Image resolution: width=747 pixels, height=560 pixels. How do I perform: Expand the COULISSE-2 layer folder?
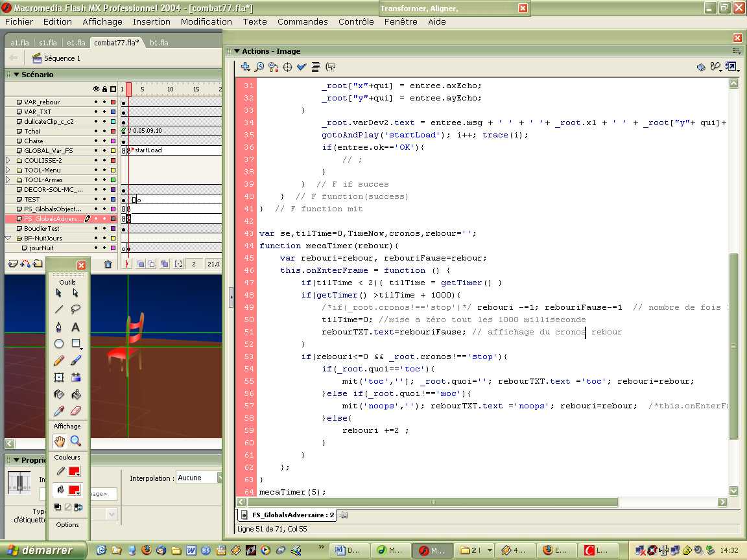[8, 160]
